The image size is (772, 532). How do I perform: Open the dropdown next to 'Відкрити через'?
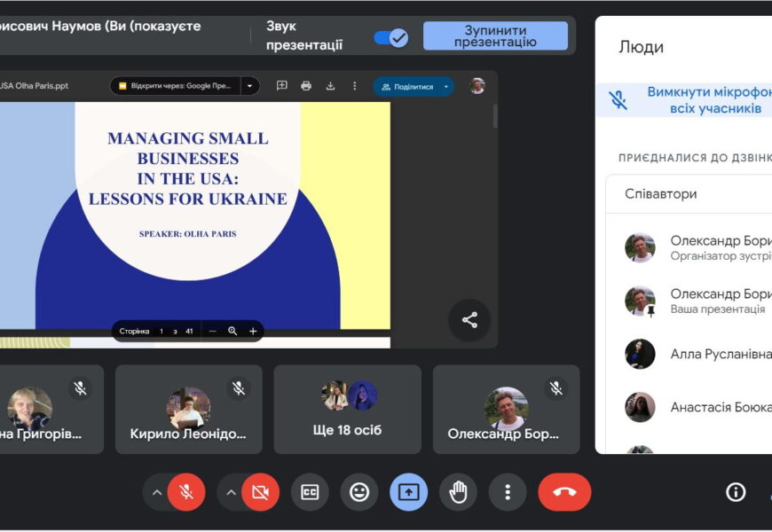tap(249, 86)
